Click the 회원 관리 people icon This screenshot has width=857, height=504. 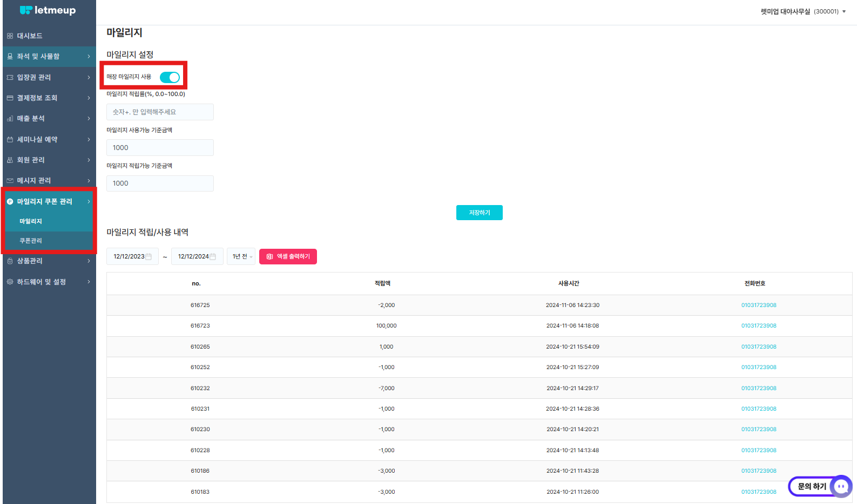pos(10,160)
